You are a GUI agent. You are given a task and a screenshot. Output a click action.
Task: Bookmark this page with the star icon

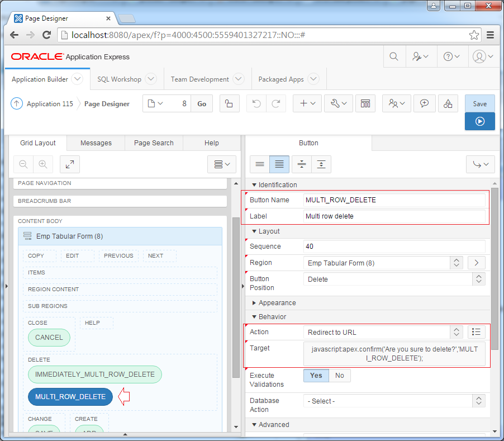pyautogui.click(x=474, y=35)
